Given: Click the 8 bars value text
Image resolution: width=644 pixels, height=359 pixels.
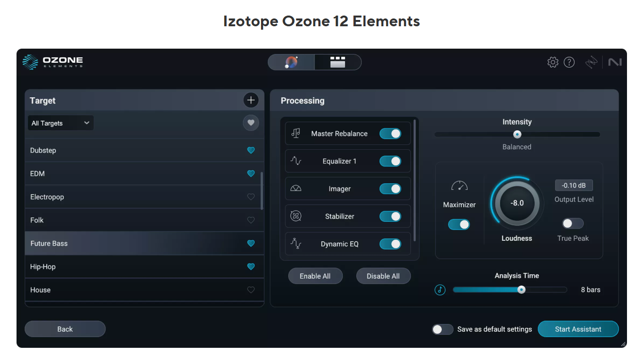Looking at the screenshot, I should 591,290.
